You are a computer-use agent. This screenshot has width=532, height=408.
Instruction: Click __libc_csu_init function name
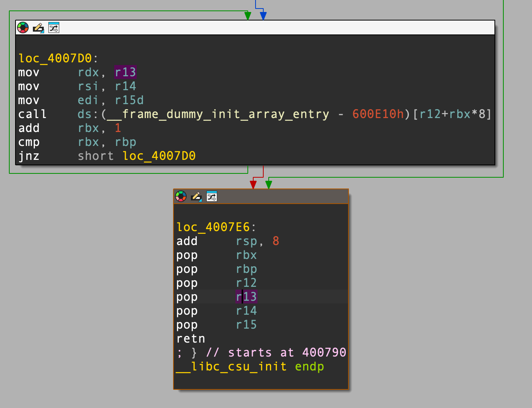[x=231, y=367]
